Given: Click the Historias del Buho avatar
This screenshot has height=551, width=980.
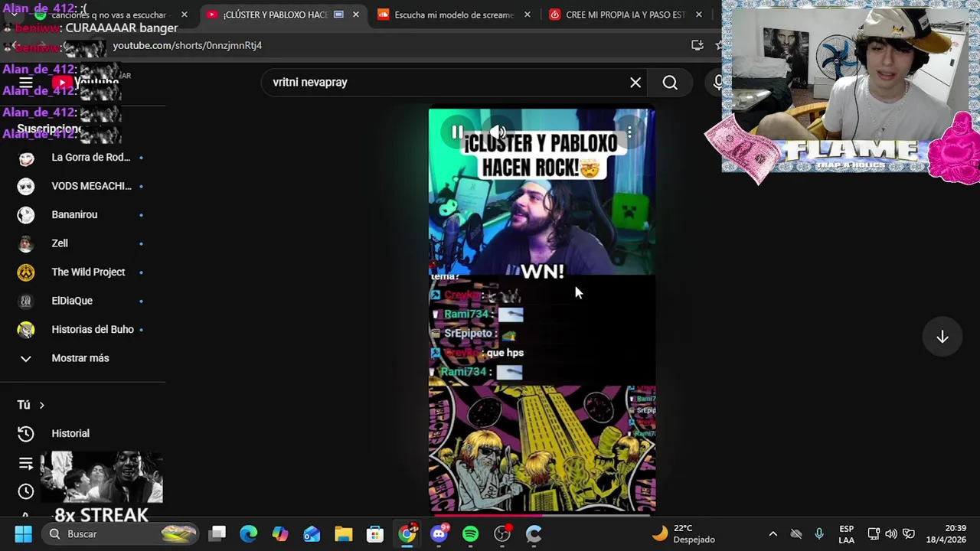Looking at the screenshot, I should [x=26, y=330].
